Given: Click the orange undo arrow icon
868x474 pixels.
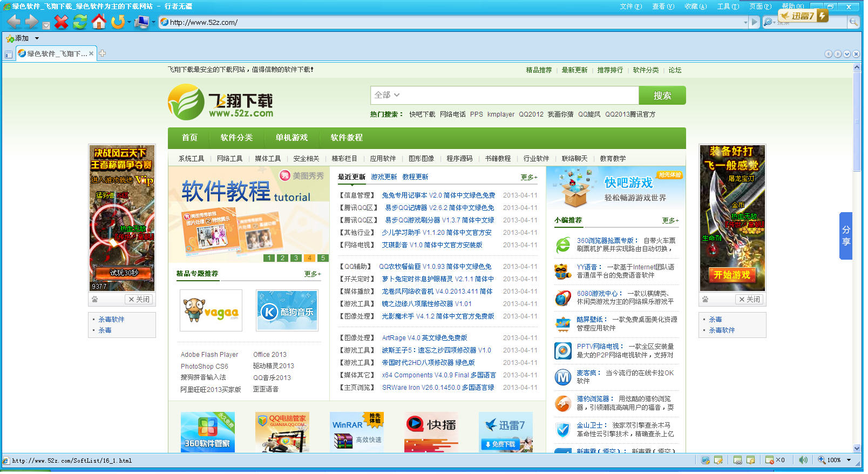Looking at the screenshot, I should [x=117, y=22].
